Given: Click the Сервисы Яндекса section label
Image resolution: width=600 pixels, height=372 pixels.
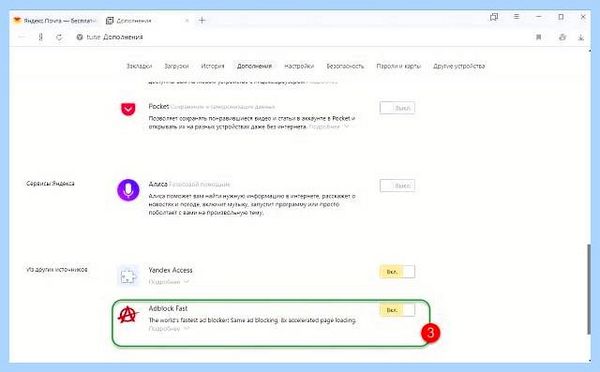Looking at the screenshot, I should coord(50,184).
